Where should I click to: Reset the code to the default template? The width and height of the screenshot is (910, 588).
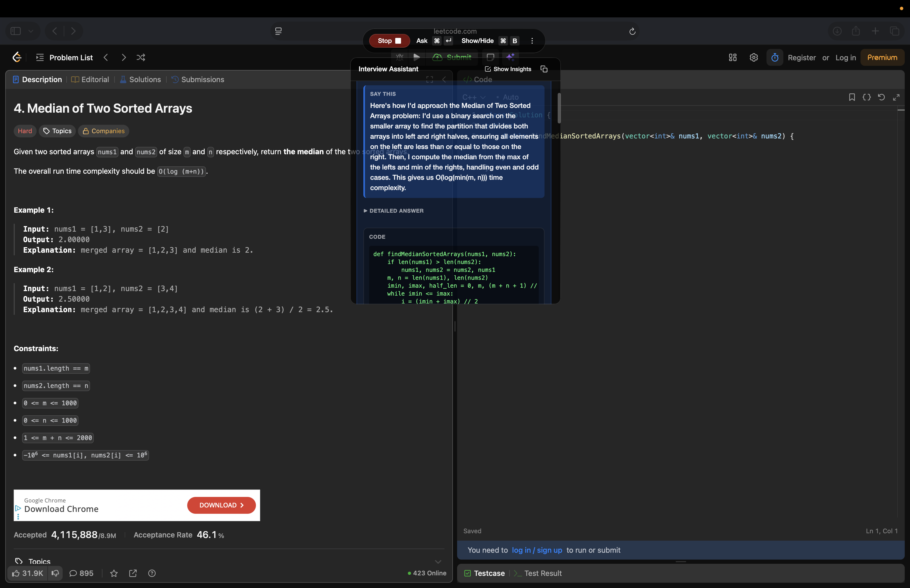pyautogui.click(x=881, y=97)
